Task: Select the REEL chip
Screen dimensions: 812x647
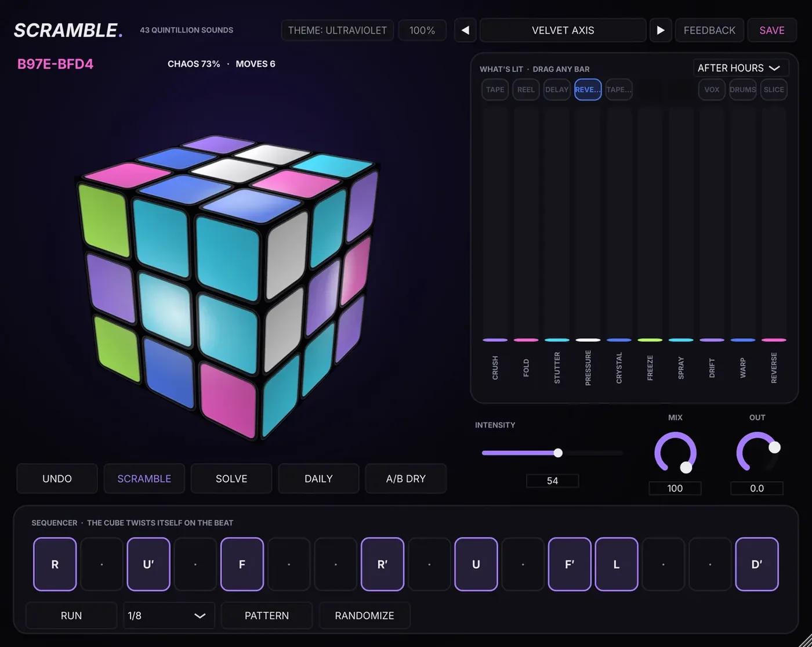Action: pyautogui.click(x=526, y=89)
